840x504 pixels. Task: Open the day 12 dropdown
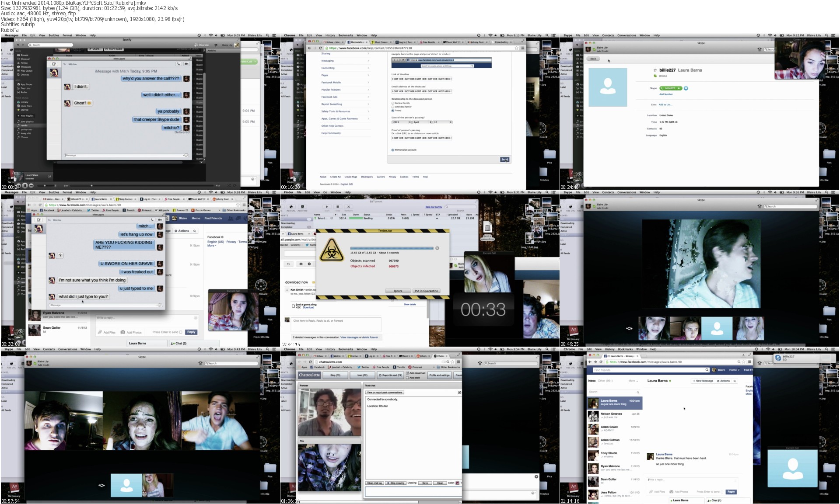point(443,122)
